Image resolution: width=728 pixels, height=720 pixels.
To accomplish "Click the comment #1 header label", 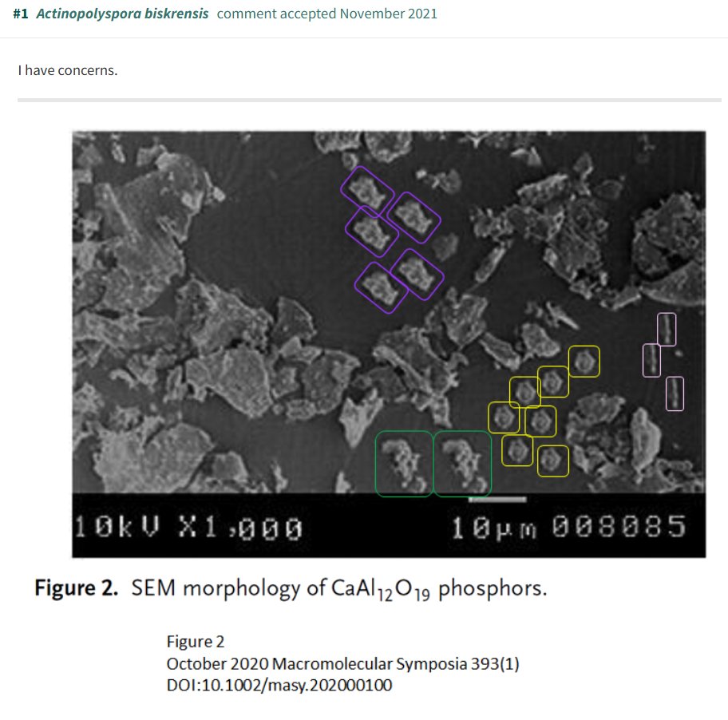I will click(19, 13).
